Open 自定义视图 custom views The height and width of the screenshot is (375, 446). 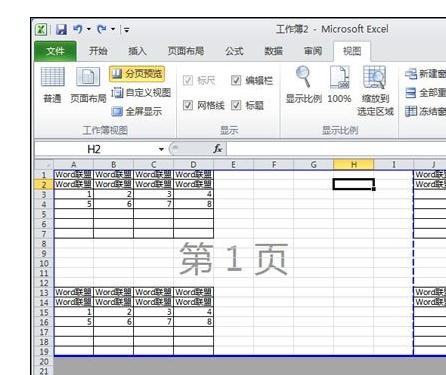coord(141,92)
